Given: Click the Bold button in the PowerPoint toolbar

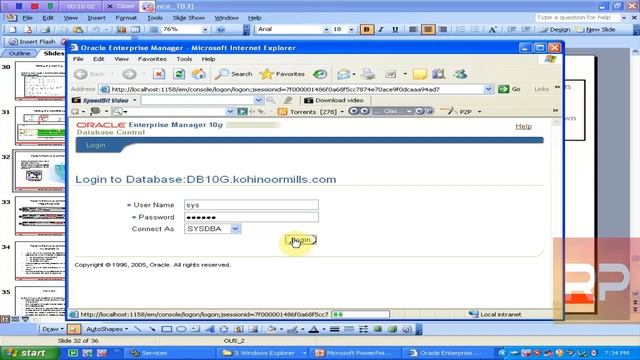Looking at the screenshot, I should pyautogui.click(x=367, y=29).
